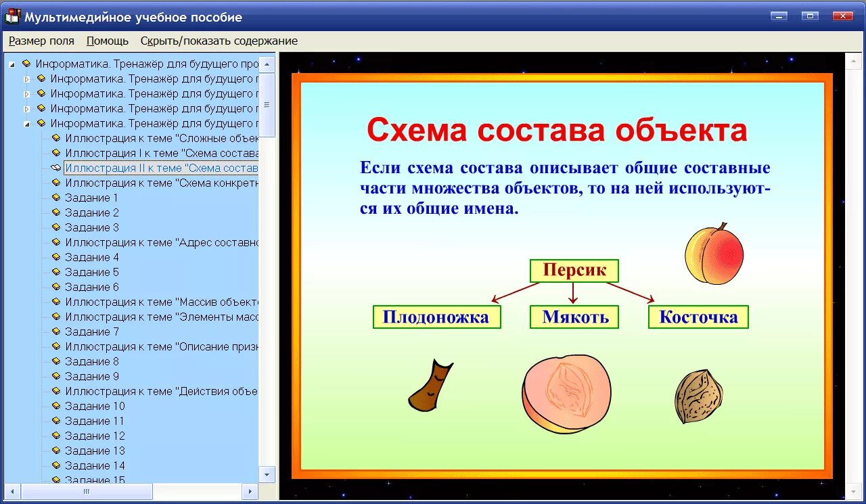Expand the third Информатика tree node
Screen dimensions: 866x504
point(27,94)
